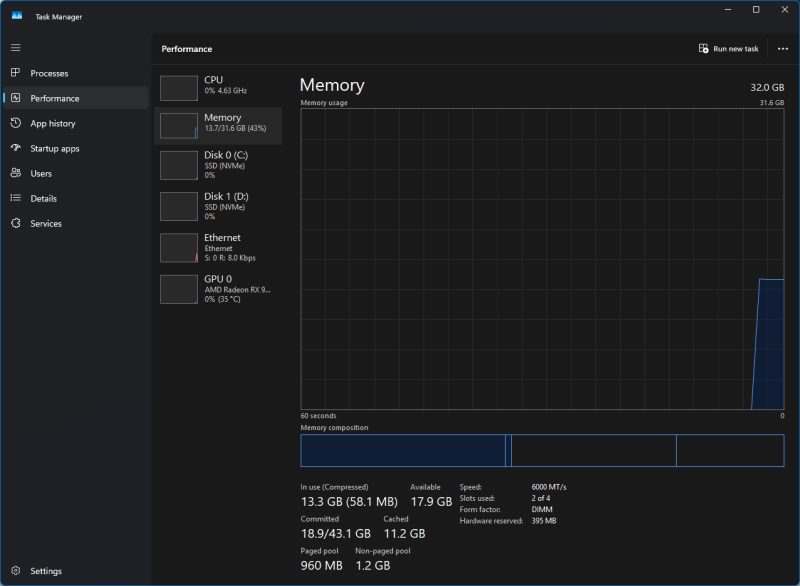Viewport: 800px width, 586px height.
Task: Click the Run new task icon
Action: (703, 48)
